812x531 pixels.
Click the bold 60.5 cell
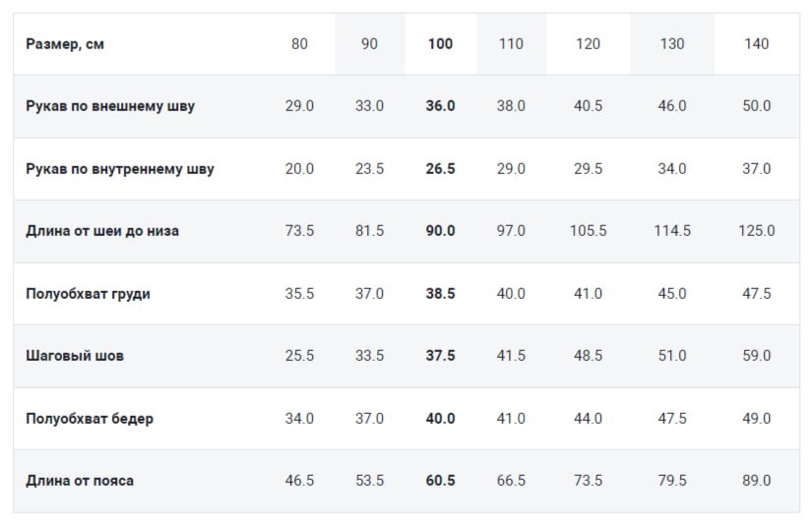point(440,481)
